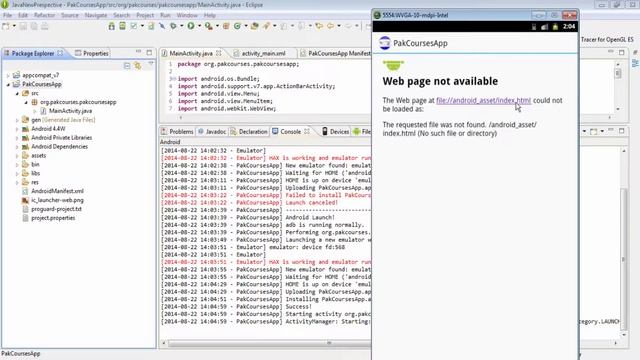The image size is (640, 360).
Task: Open dropdown arrow next to Debug button
Action: [x=182, y=26]
